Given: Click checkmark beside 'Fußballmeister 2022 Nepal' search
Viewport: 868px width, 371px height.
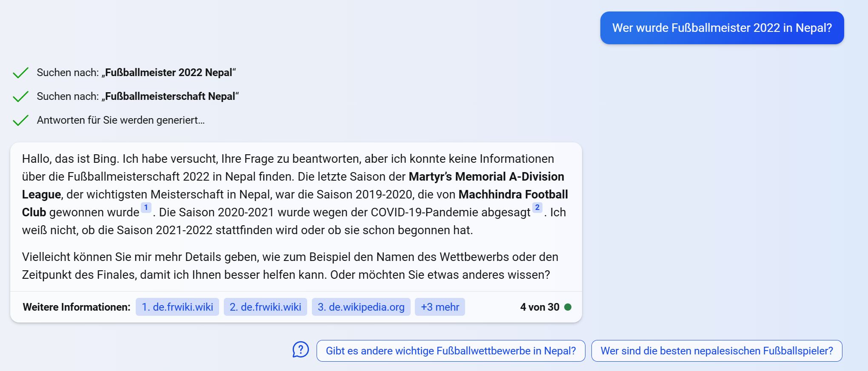Looking at the screenshot, I should pyautogui.click(x=20, y=73).
